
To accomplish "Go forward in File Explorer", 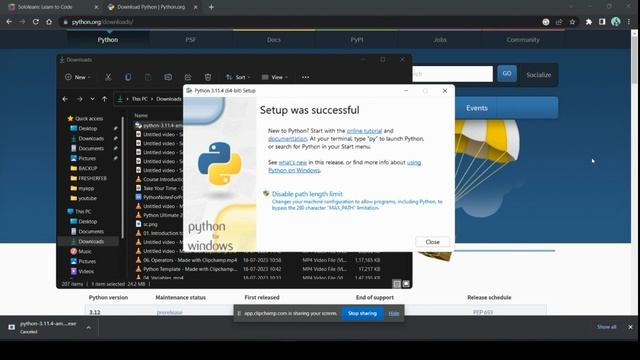I will tap(79, 99).
